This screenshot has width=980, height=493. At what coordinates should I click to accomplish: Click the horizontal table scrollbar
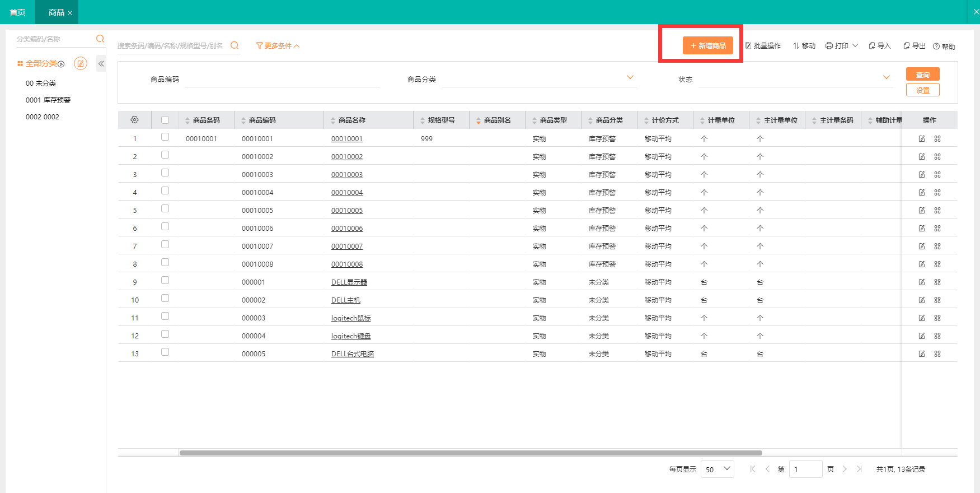471,453
